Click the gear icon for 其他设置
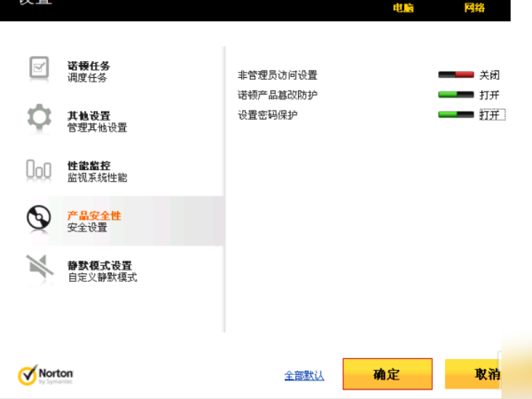Image resolution: width=532 pixels, height=399 pixels. (x=39, y=117)
